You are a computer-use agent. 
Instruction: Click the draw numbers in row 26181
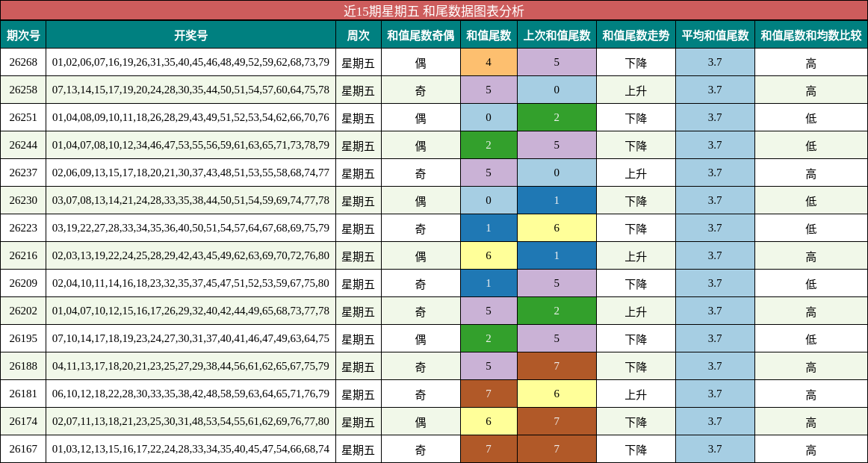[191, 394]
